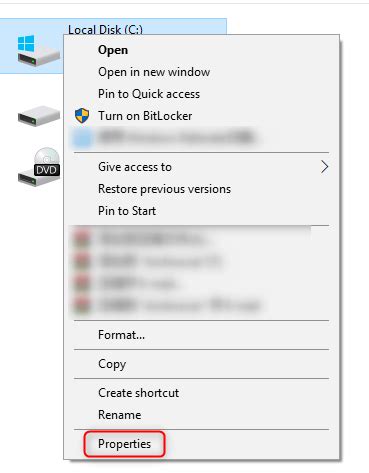The image size is (369, 473).
Task: Select Open in new window
Action: tap(154, 72)
